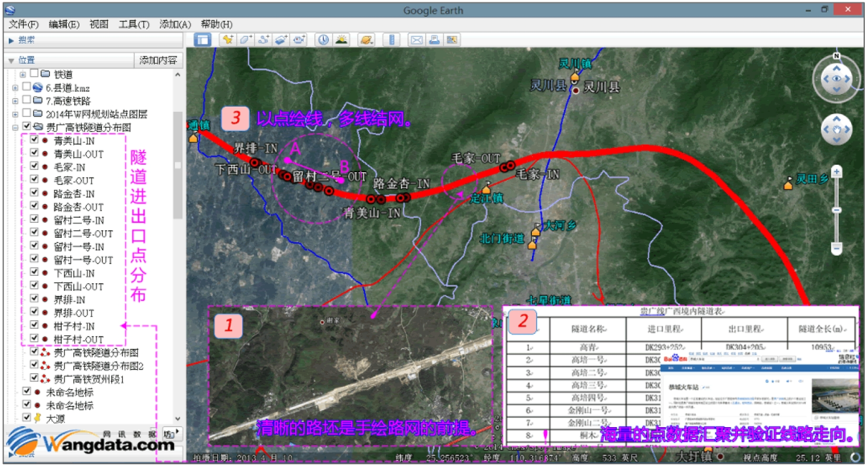868x468 pixels.
Task: Email the view with envelope icon
Action: click(416, 40)
